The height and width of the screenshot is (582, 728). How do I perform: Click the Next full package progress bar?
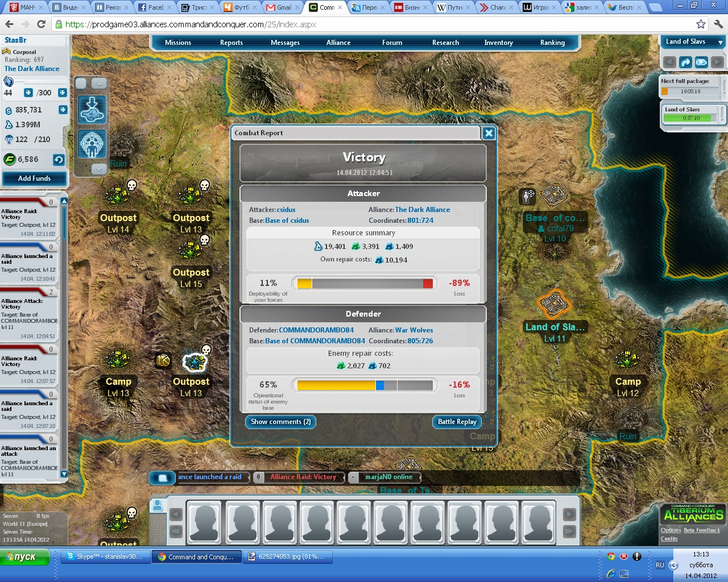point(691,92)
